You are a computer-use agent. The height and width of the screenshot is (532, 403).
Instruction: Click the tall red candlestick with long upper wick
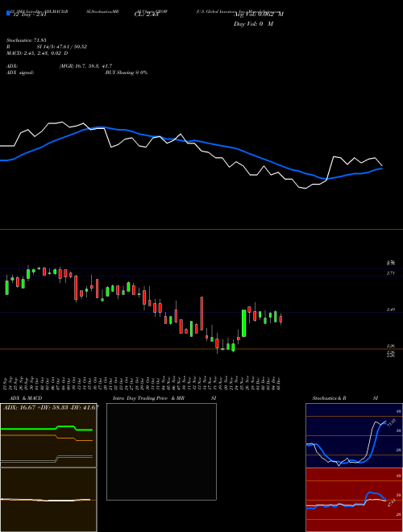tap(201, 314)
